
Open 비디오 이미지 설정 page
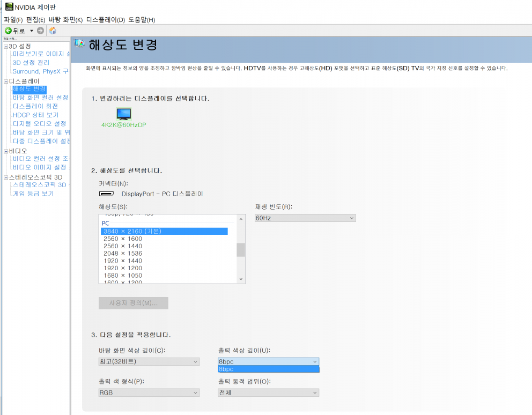tap(40, 167)
